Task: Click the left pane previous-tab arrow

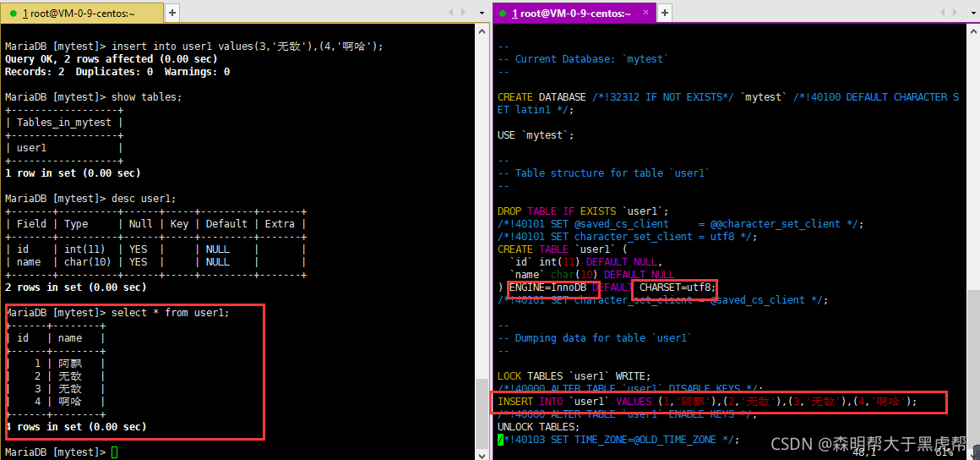Action: pyautogui.click(x=451, y=13)
